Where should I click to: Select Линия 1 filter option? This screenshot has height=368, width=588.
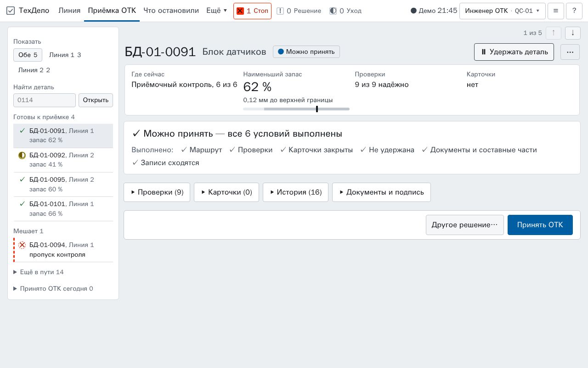click(x=65, y=55)
